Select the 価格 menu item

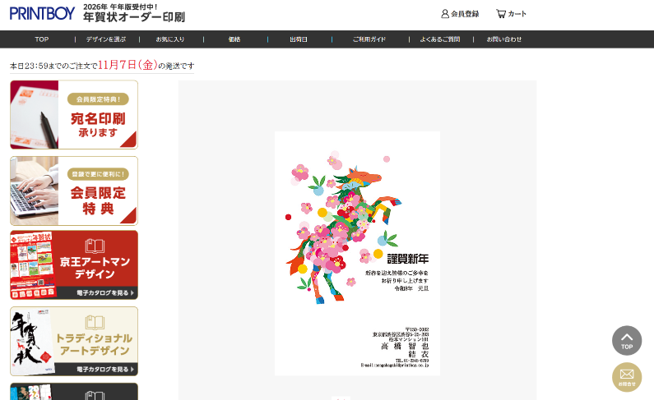pyautogui.click(x=234, y=39)
